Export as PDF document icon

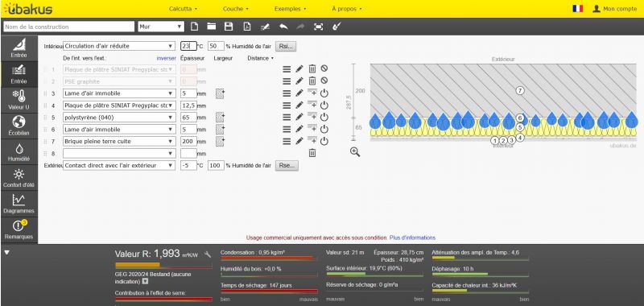[x=247, y=27]
